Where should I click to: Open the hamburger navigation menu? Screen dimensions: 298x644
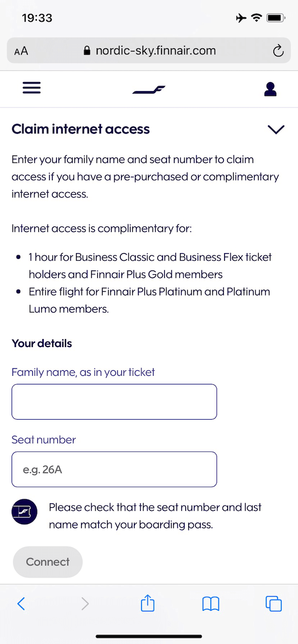click(x=31, y=88)
